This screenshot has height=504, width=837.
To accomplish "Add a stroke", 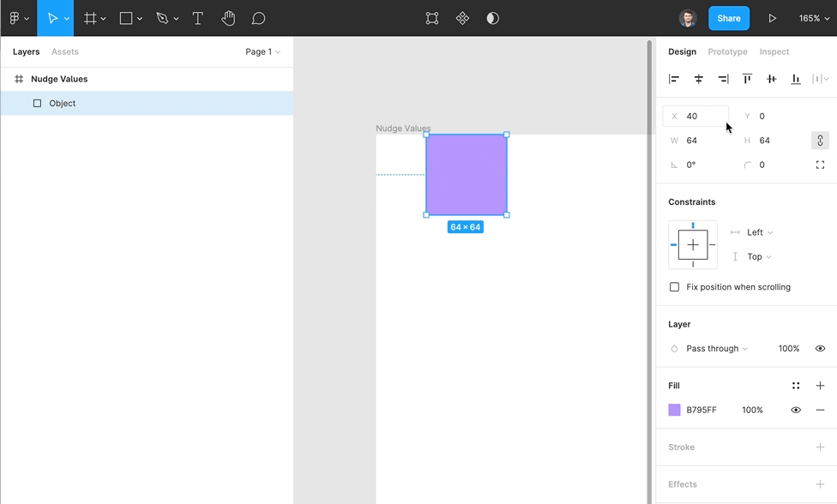I will pos(820,447).
